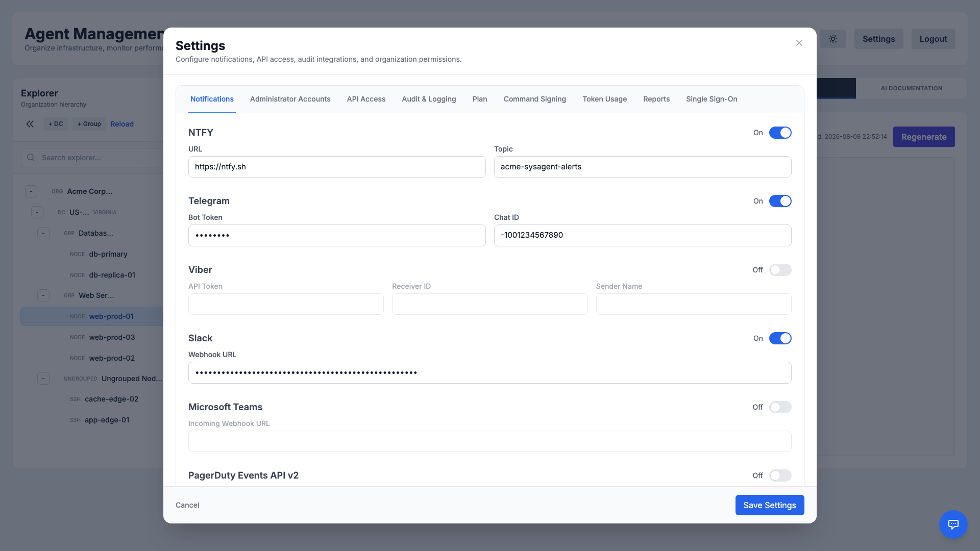
Task: Focus the Viber API Token field
Action: coord(286,304)
